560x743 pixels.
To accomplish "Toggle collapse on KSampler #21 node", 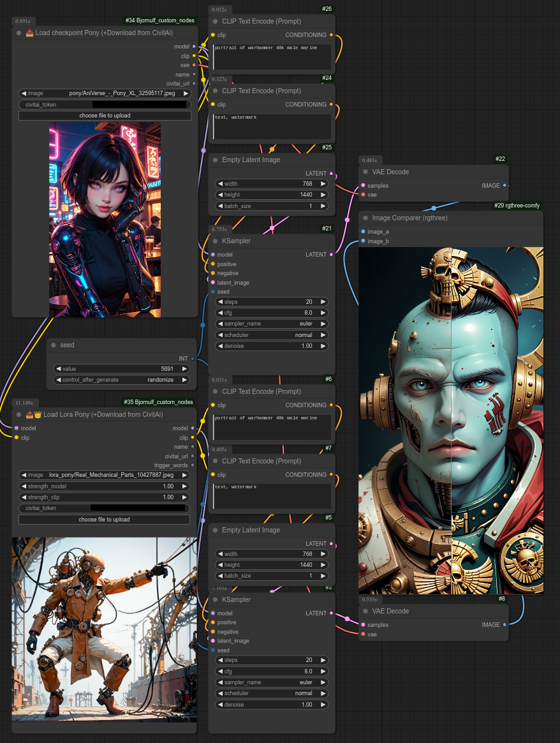I will 215,241.
